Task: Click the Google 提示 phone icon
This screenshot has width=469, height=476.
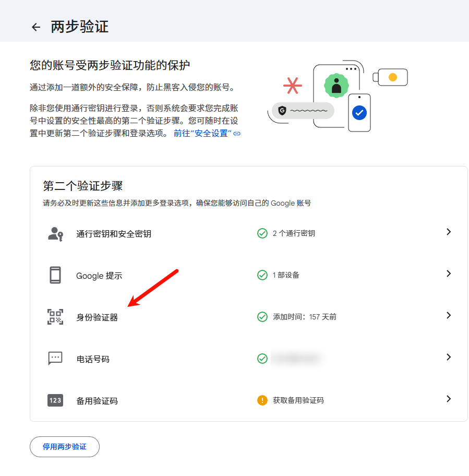Action: pyautogui.click(x=55, y=275)
